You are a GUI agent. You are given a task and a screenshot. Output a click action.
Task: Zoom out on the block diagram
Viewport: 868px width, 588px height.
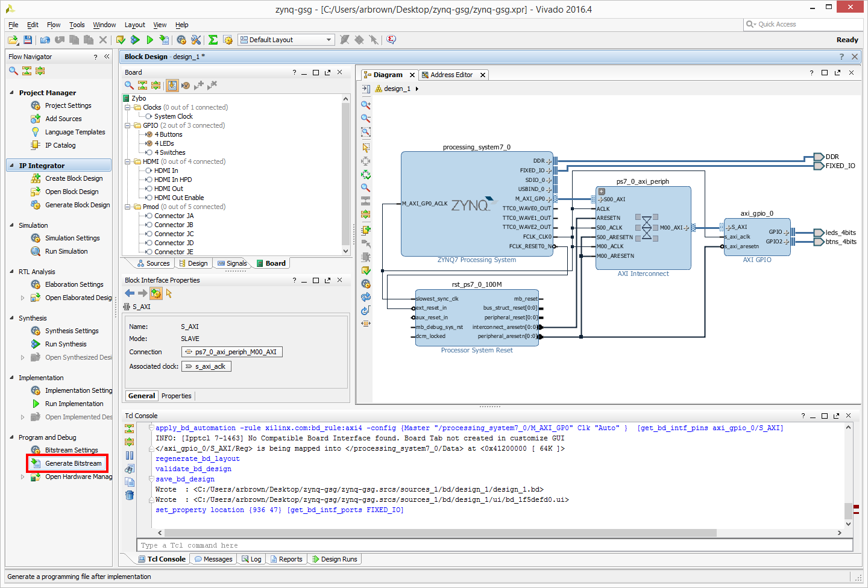tap(365, 118)
